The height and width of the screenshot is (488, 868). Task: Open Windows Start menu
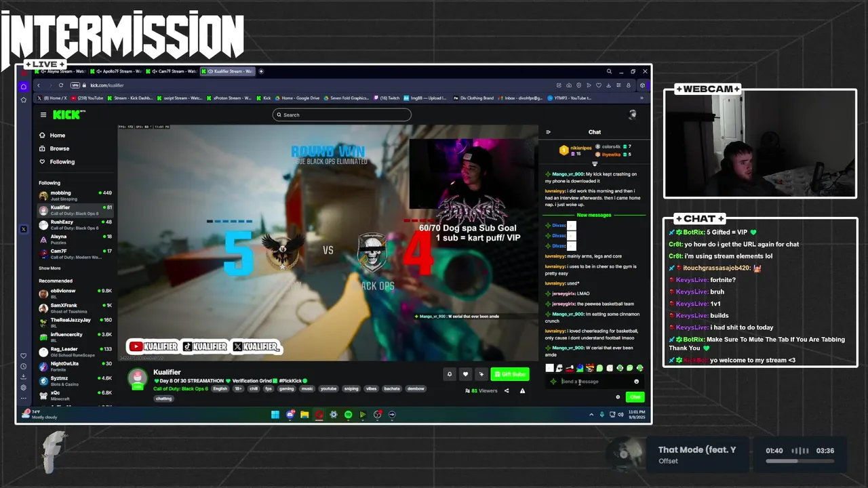[x=275, y=414]
